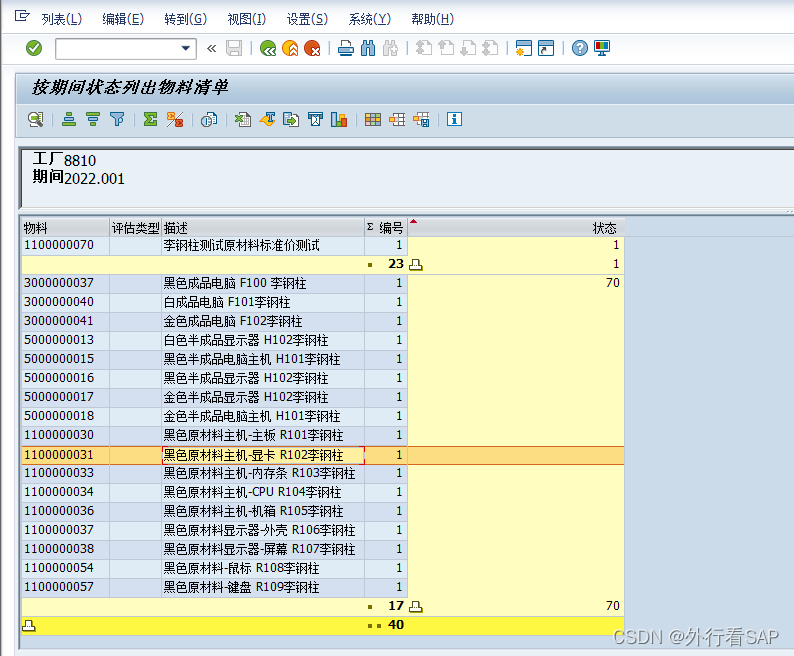The width and height of the screenshot is (794, 656).
Task: Click the 评估类型 column header
Action: pos(135,228)
